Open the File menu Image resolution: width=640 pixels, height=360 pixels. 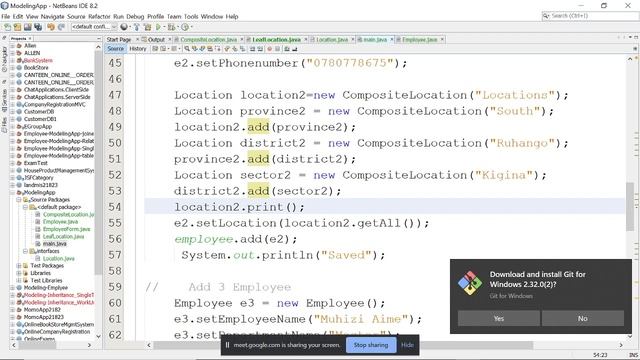pos(6,16)
